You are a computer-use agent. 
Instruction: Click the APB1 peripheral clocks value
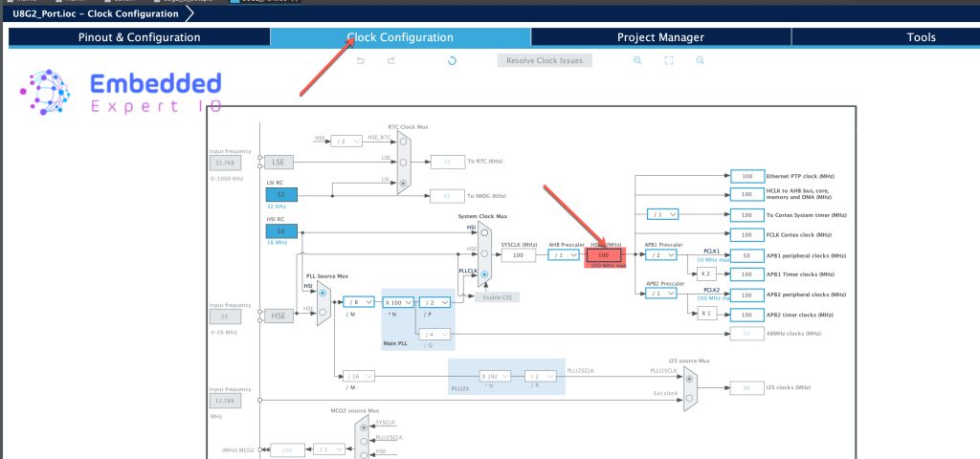click(x=746, y=255)
